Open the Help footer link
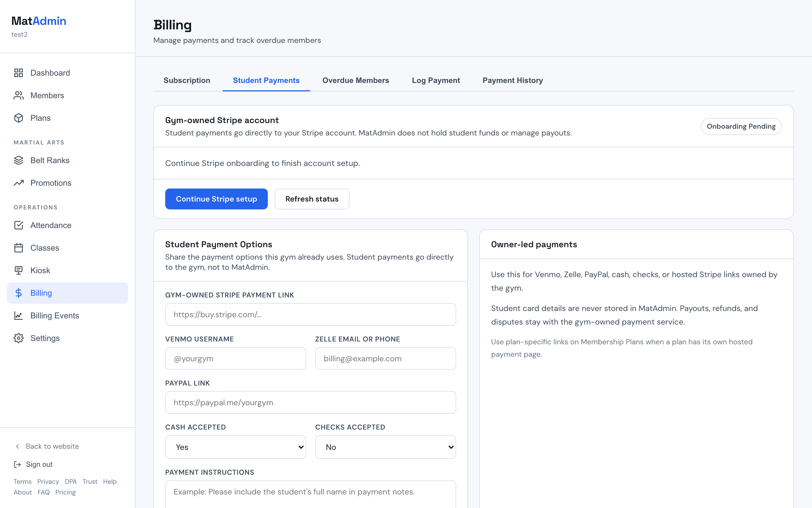Viewport: 812px width, 508px height. (110, 481)
